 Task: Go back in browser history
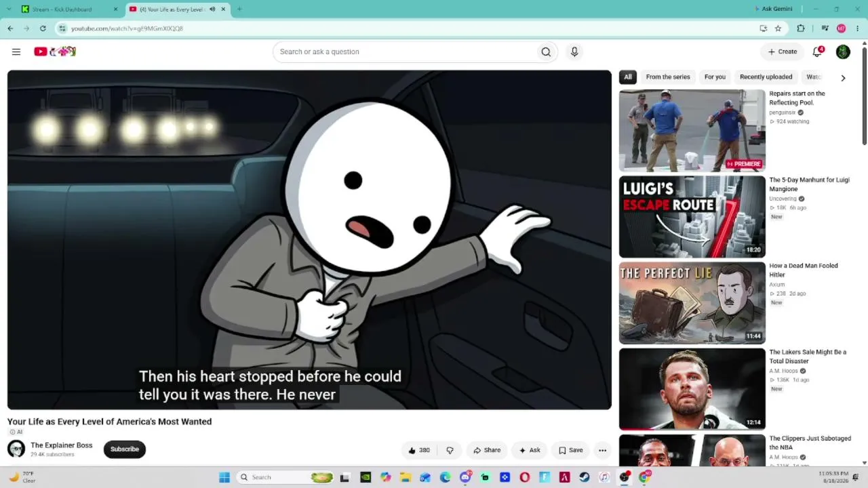click(x=10, y=28)
